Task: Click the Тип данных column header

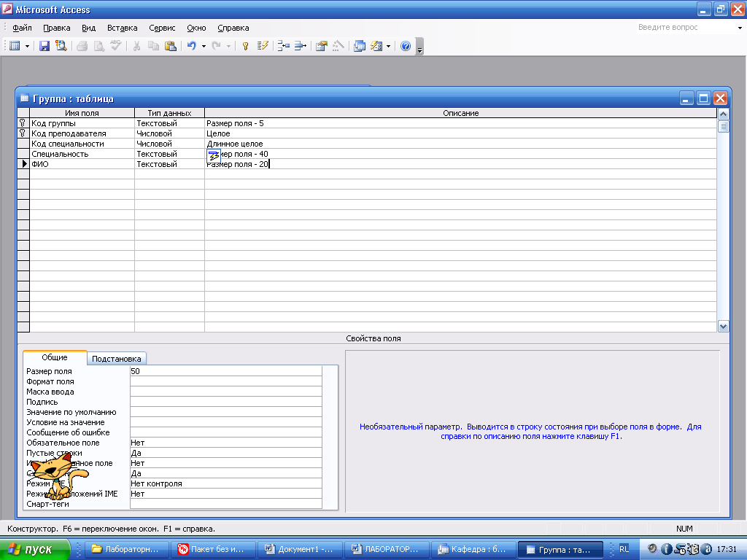Action: (x=169, y=113)
